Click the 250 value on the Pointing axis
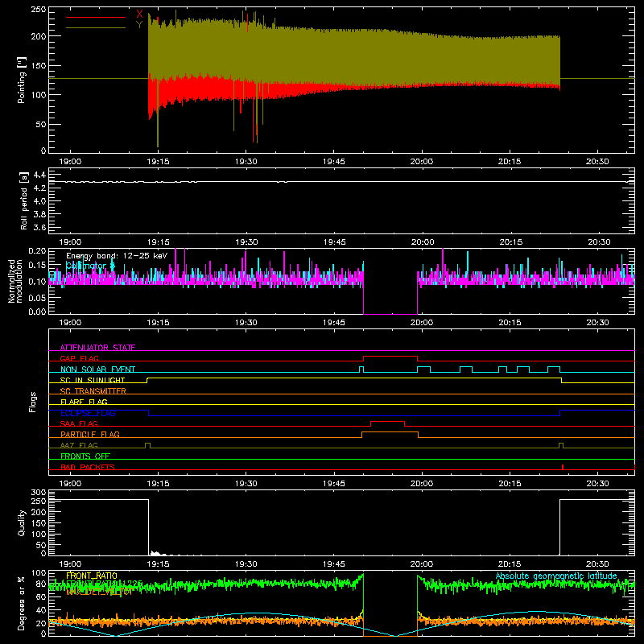Image resolution: width=644 pixels, height=644 pixels. coord(39,10)
